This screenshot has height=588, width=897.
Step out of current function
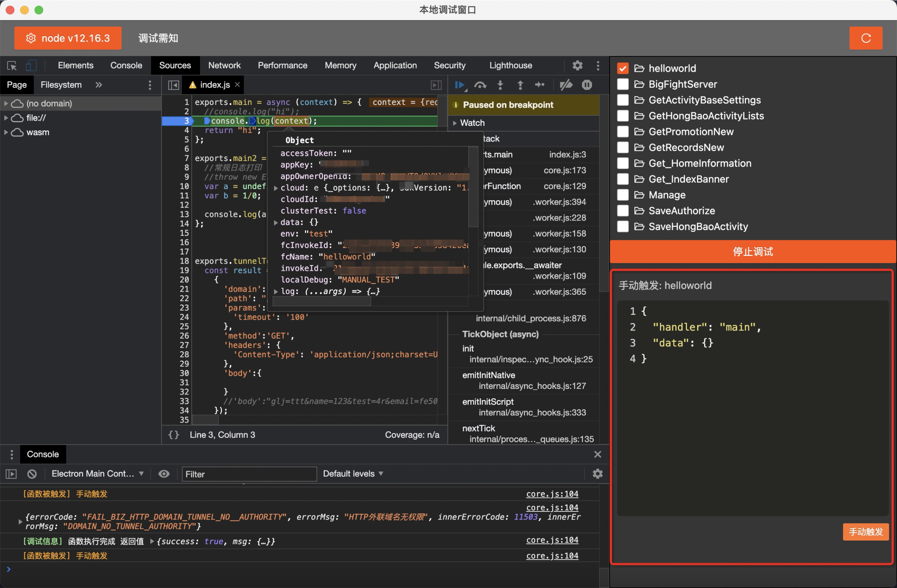[520, 85]
